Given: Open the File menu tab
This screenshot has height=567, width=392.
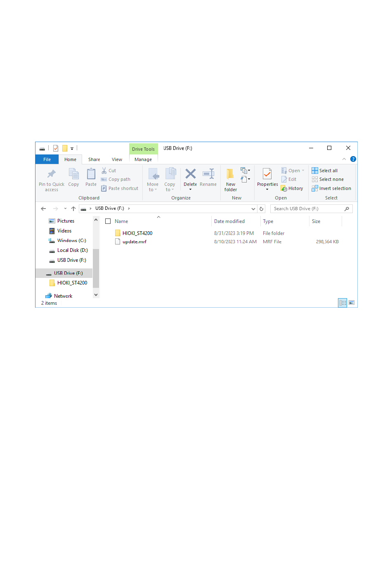Looking at the screenshot, I should [47, 159].
